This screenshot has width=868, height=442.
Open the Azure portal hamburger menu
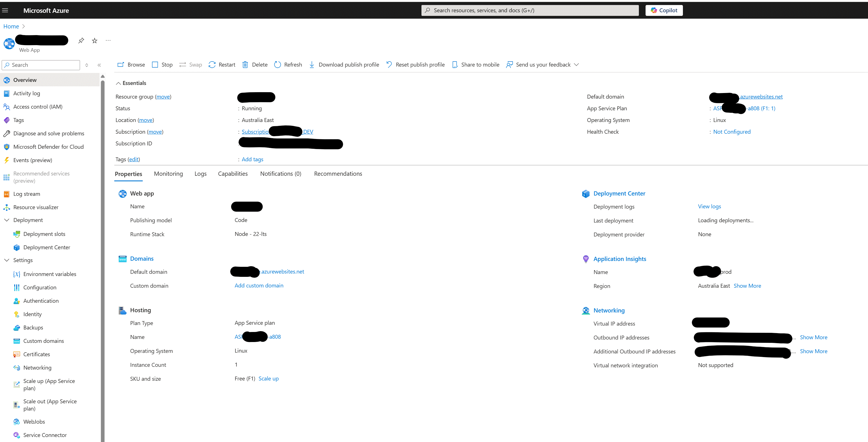[5, 10]
